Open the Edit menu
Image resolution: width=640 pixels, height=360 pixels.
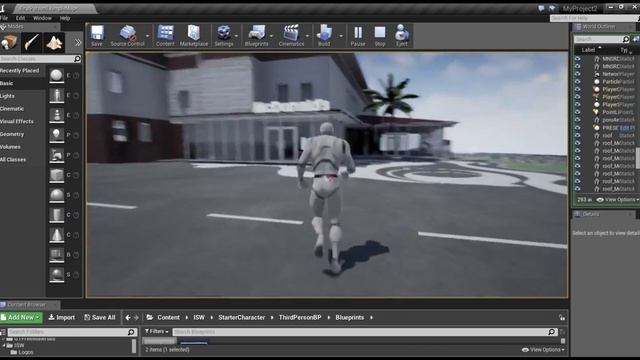20,18
